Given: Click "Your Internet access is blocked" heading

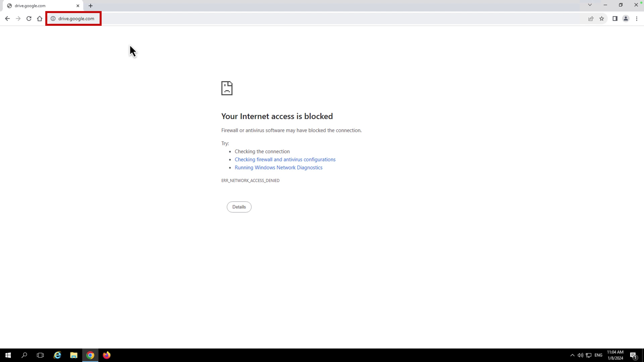Looking at the screenshot, I should coord(277,116).
